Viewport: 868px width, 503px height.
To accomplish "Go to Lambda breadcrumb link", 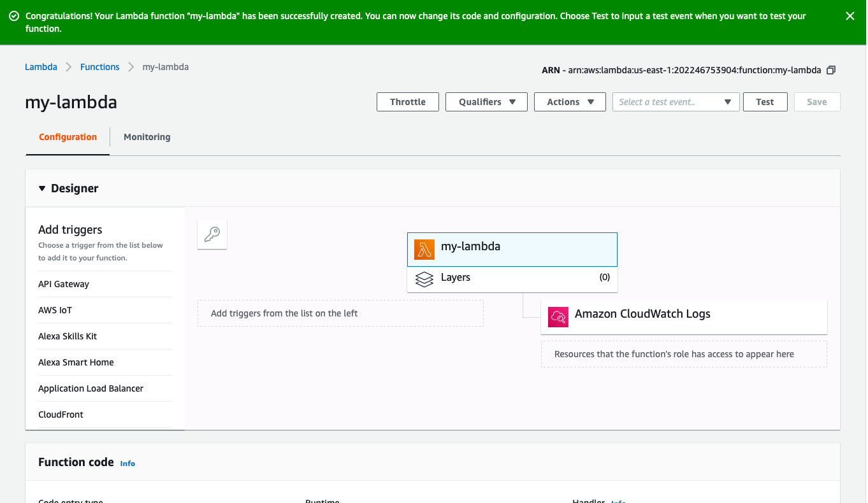I will tap(41, 67).
